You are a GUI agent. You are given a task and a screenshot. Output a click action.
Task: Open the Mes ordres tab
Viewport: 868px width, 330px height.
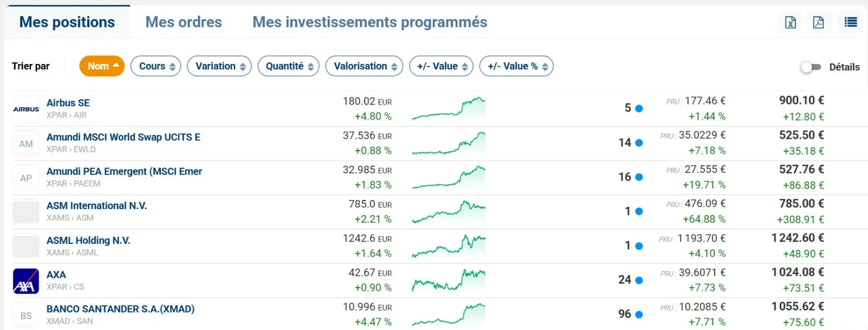tap(184, 22)
